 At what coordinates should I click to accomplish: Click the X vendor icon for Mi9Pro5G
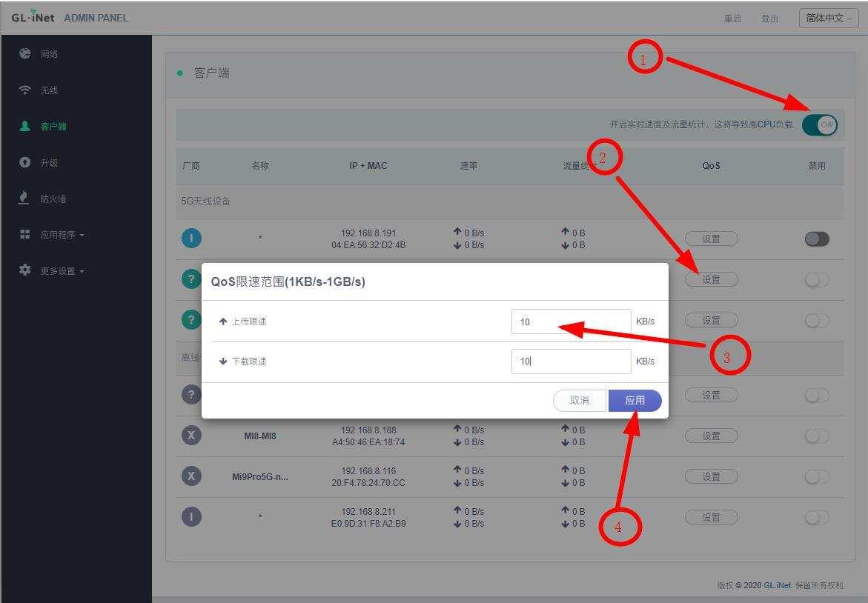[x=191, y=476]
